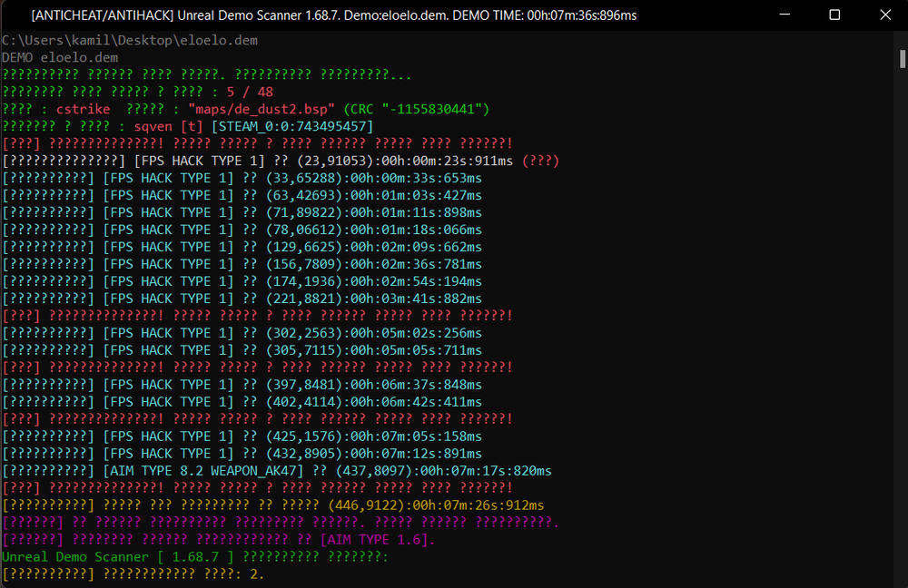Click the FPS HACK line at 00h:05m:02s:256ms
908x588 pixels.
click(x=242, y=333)
